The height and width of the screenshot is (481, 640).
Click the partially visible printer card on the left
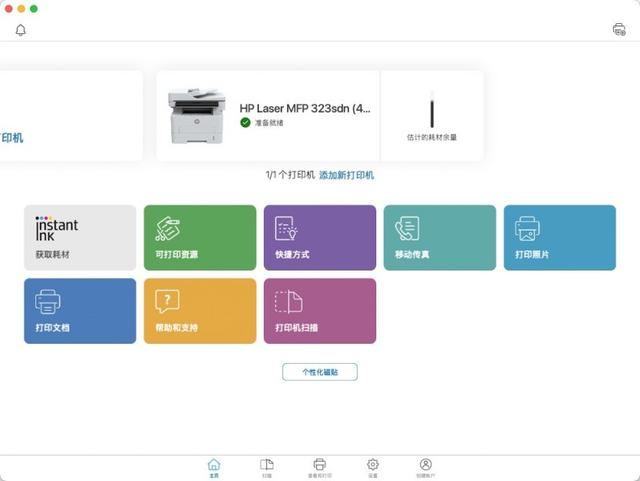click(x=71, y=116)
